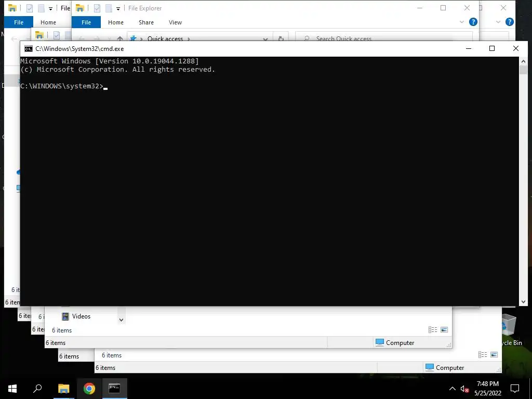Image resolution: width=532 pixels, height=399 pixels.
Task: Click Help icon in rightmost background Explorer window
Action: (x=509, y=22)
